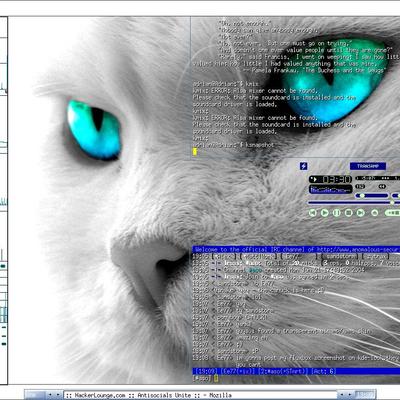Screen dimensions: 400x400
Task: Click the elapsed time display
Action: pos(330,179)
